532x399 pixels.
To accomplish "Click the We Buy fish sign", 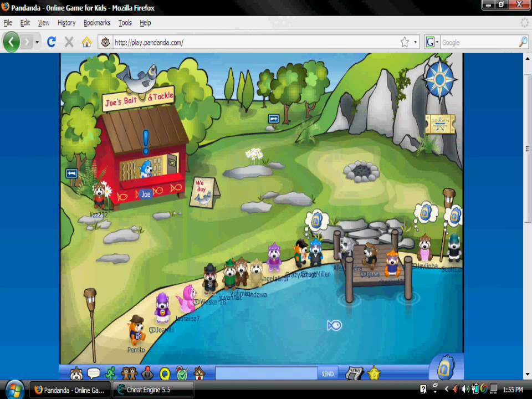I will point(204,192).
